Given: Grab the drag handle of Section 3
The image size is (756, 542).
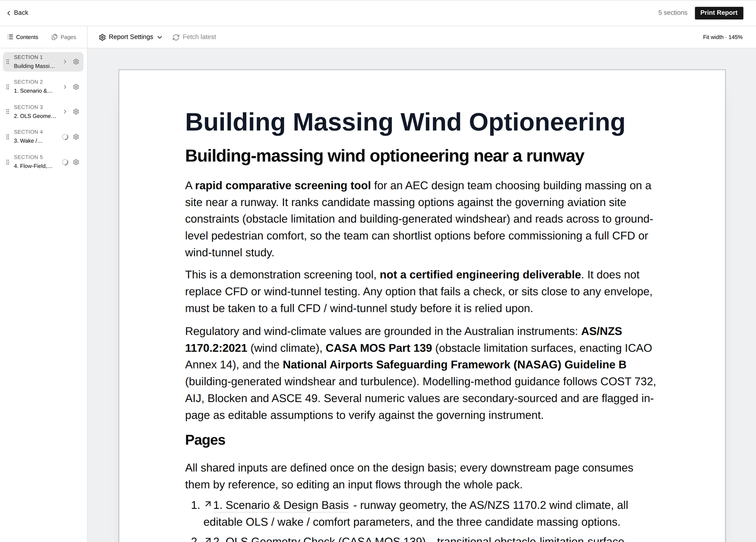Looking at the screenshot, I should pyautogui.click(x=8, y=112).
